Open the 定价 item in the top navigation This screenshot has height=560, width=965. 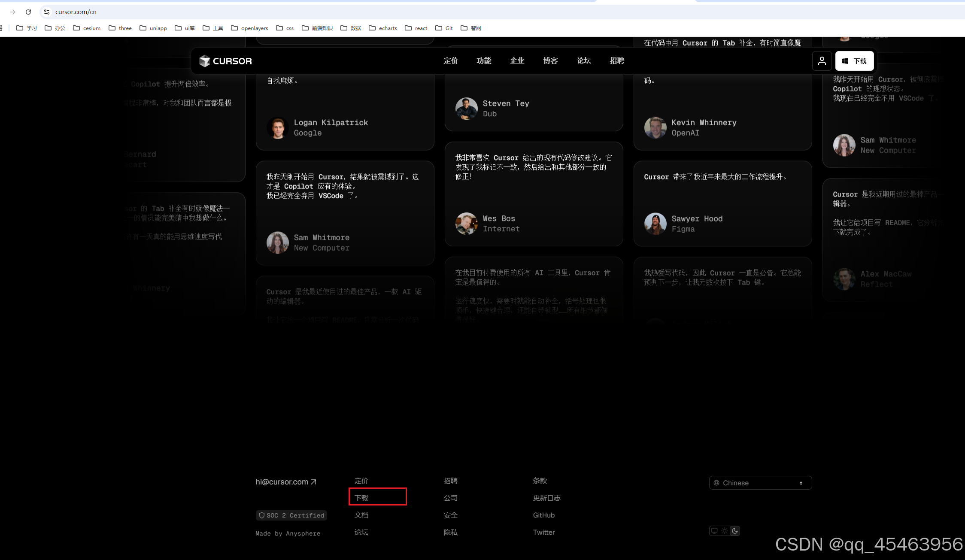[x=450, y=61]
